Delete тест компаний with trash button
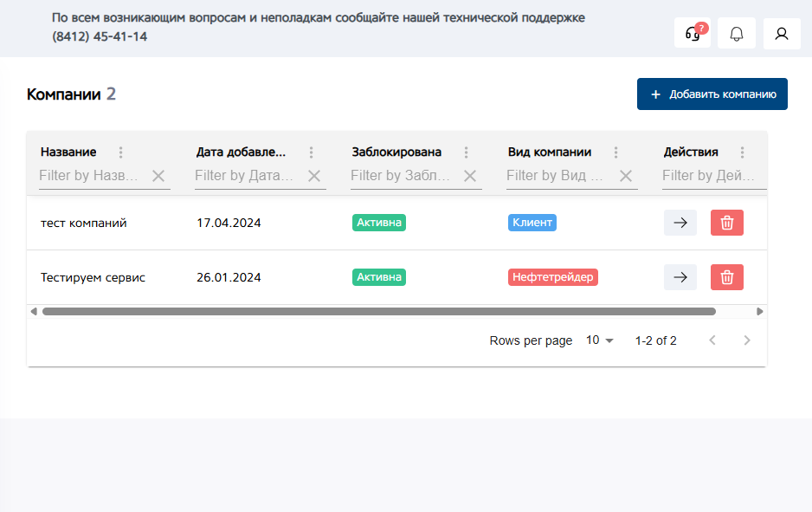Screen dimensions: 812x512 tap(726, 223)
